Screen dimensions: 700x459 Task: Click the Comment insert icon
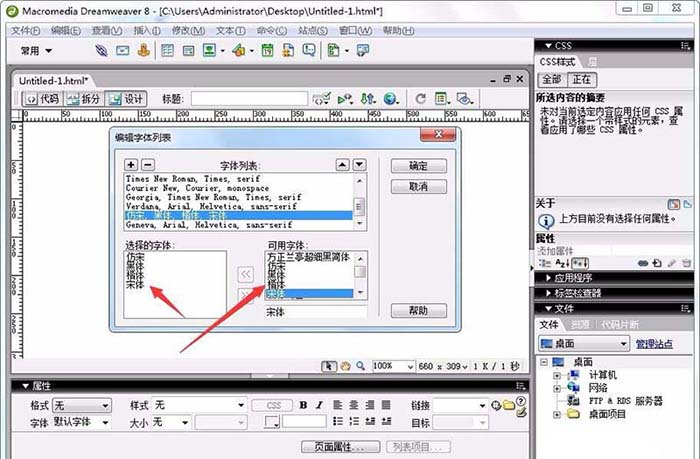309,50
